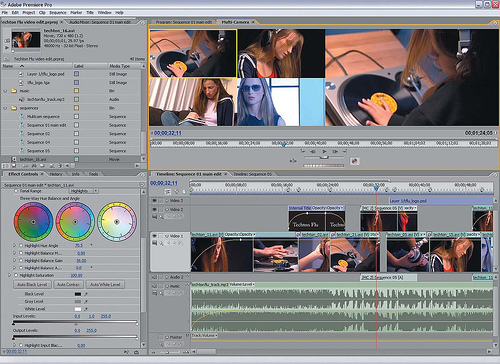Pick White Level eyedropper icon
500x364 pixels.
pyautogui.click(x=86, y=309)
